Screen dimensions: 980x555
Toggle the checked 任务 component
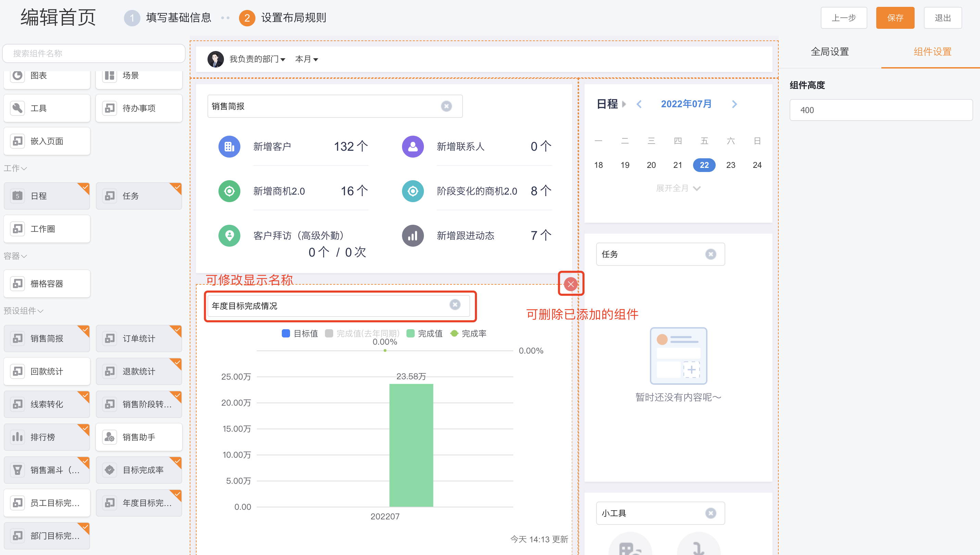(139, 196)
